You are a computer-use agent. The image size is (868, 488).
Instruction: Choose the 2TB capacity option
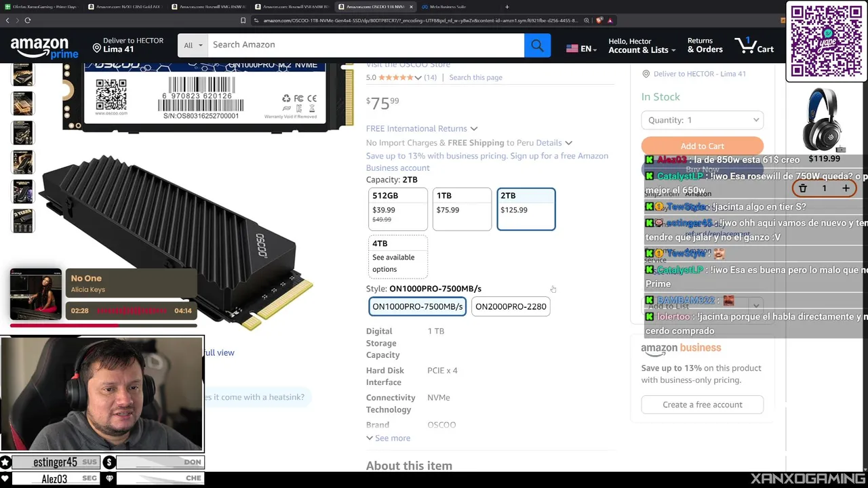(x=526, y=209)
